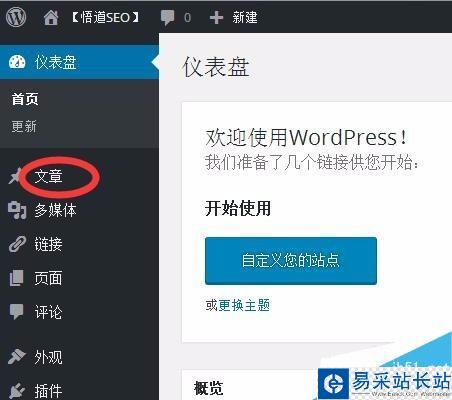Click the home icon in admin bar
The image size is (452, 400).
[x=51, y=18]
